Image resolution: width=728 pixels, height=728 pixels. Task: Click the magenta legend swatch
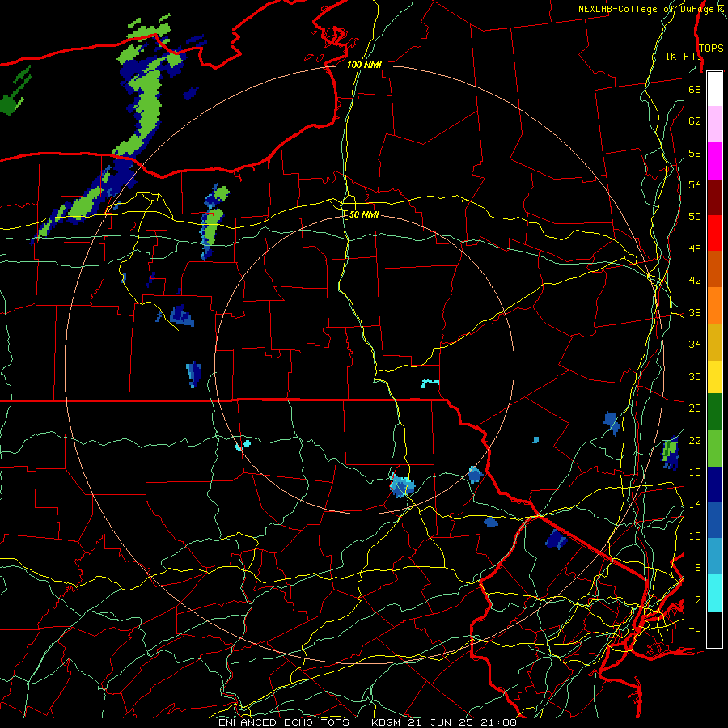point(714,161)
